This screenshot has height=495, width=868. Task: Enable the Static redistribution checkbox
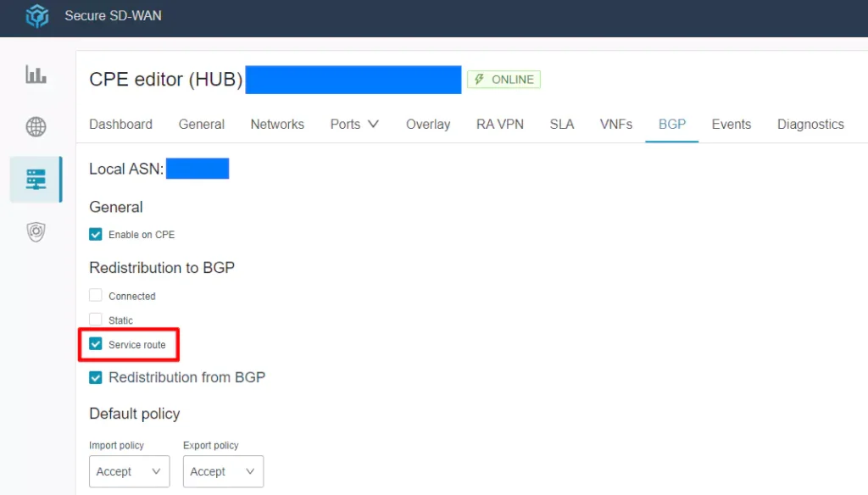click(95, 320)
